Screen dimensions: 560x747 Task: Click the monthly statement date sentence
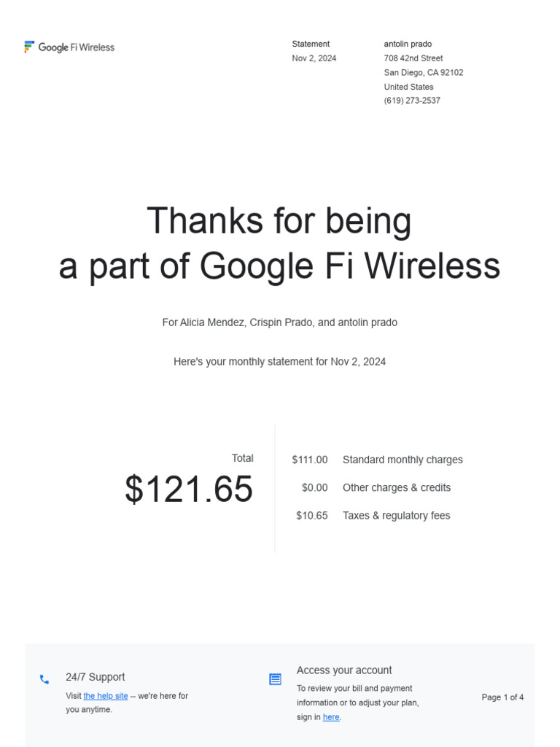pos(280,362)
